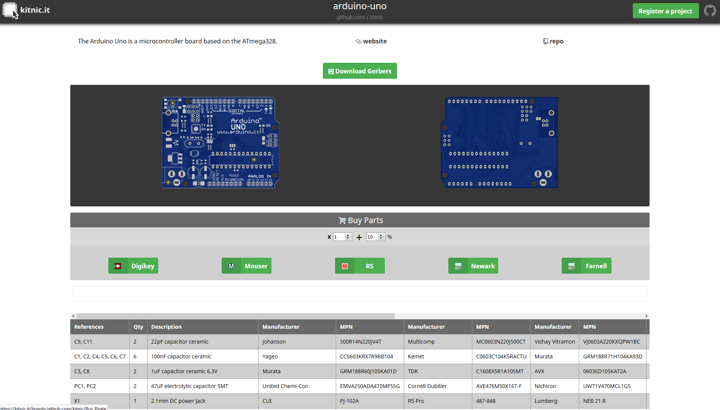720x410 pixels.
Task: Click the Mouser logo icon
Action: [231, 266]
